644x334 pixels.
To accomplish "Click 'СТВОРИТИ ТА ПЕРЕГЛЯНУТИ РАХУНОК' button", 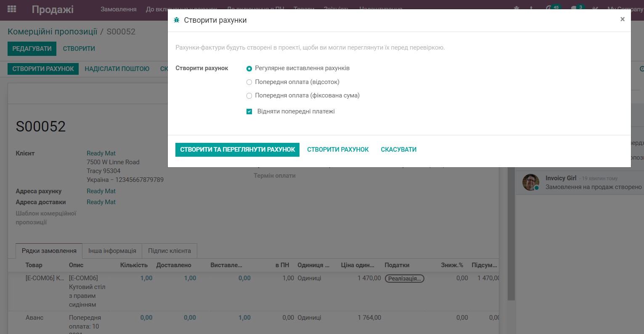I will coord(237,150).
